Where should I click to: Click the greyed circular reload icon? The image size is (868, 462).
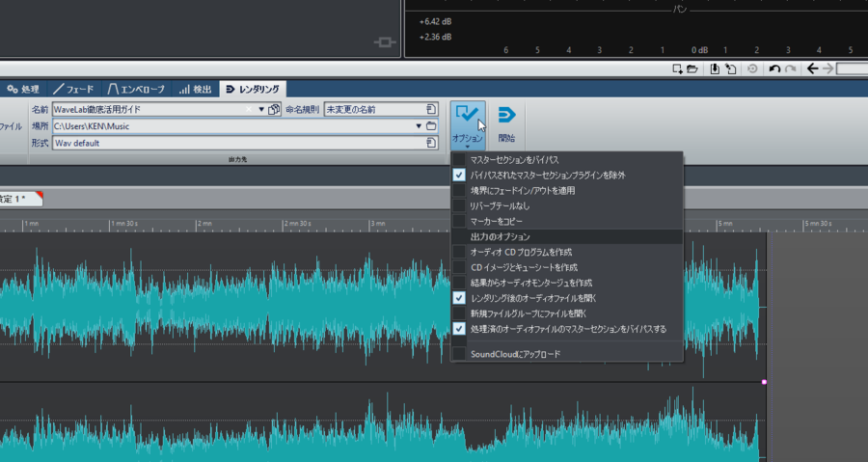(x=752, y=69)
